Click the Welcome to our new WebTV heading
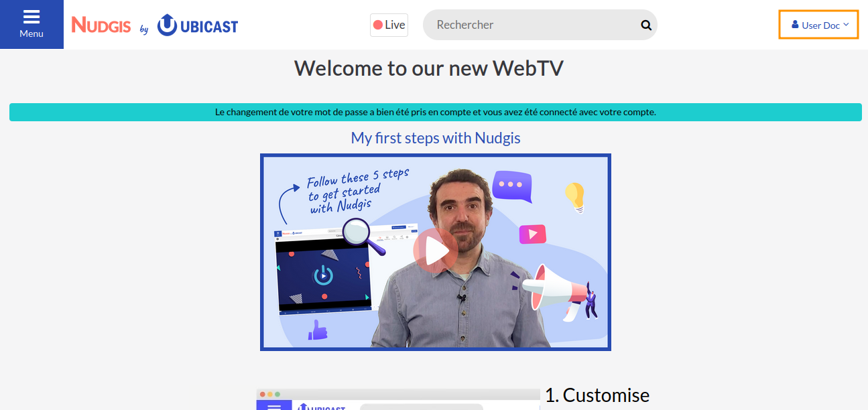 click(x=429, y=68)
